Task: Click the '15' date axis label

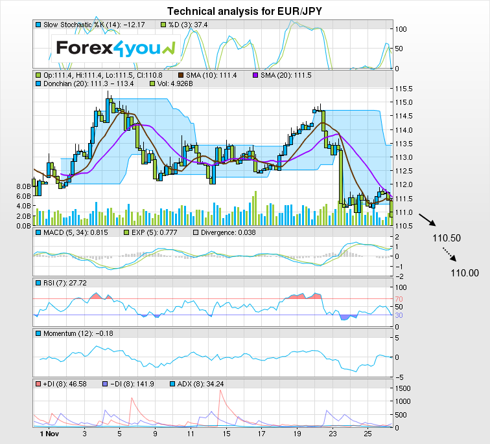Action: pos(226,434)
